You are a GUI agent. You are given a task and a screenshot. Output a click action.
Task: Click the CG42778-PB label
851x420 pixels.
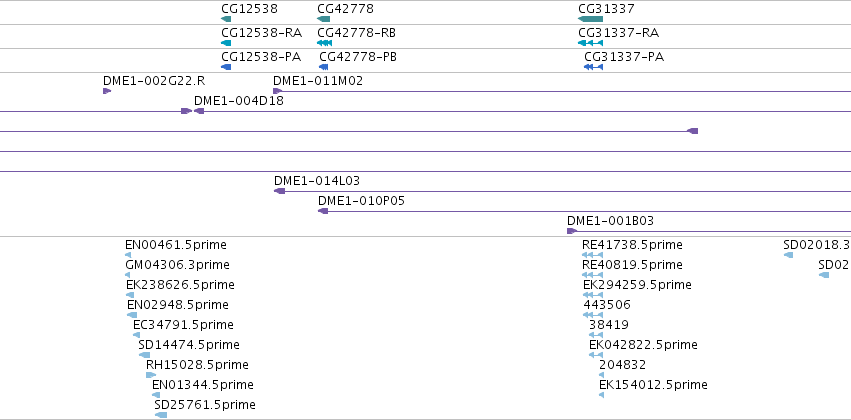pos(358,56)
